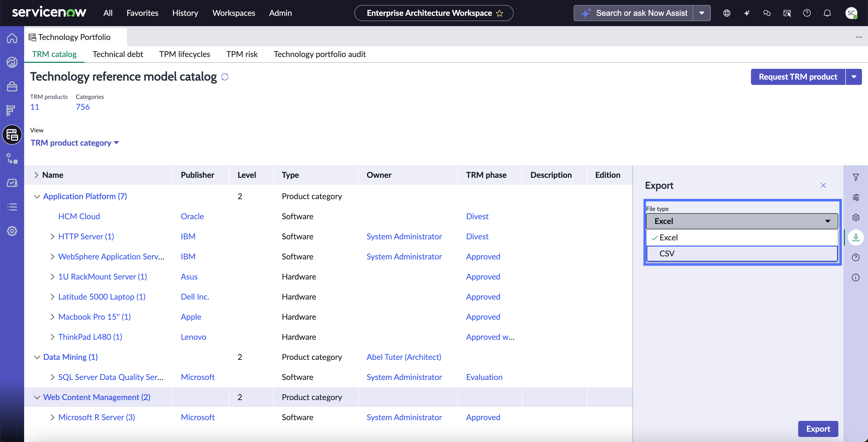Open the SC user avatar menu
The height and width of the screenshot is (442, 868).
click(851, 13)
